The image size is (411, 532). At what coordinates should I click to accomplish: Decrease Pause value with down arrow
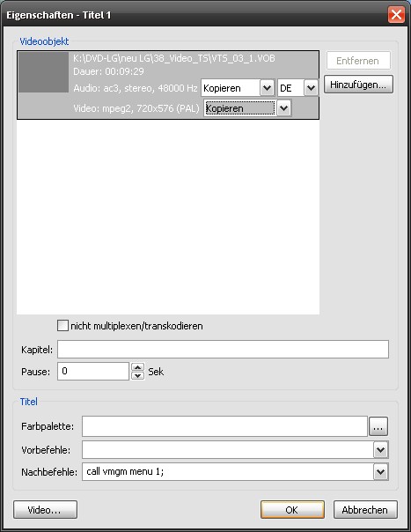click(x=137, y=375)
